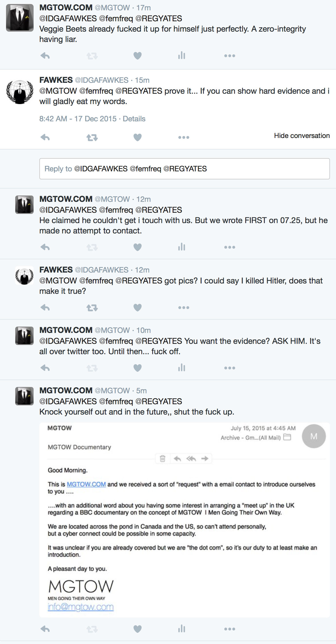Screen dimensions: 336x644
Task: Like FAWKES's 'prove it' tweet
Action: (x=138, y=138)
